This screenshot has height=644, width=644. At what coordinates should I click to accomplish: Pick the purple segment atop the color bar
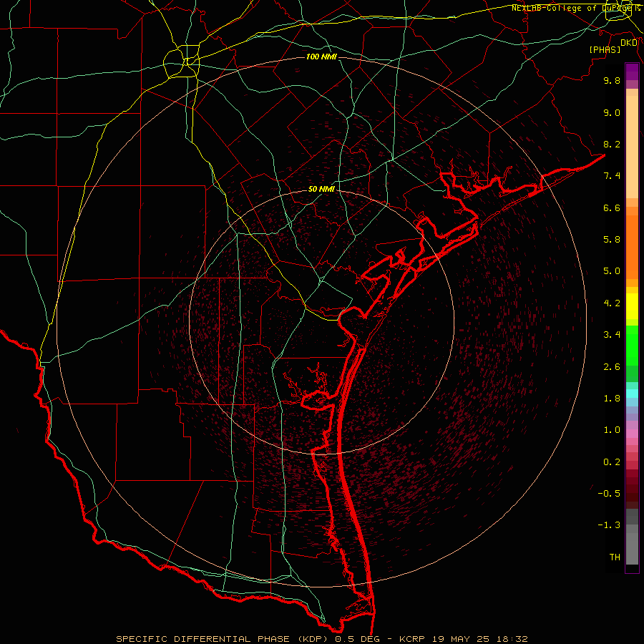tap(632, 72)
